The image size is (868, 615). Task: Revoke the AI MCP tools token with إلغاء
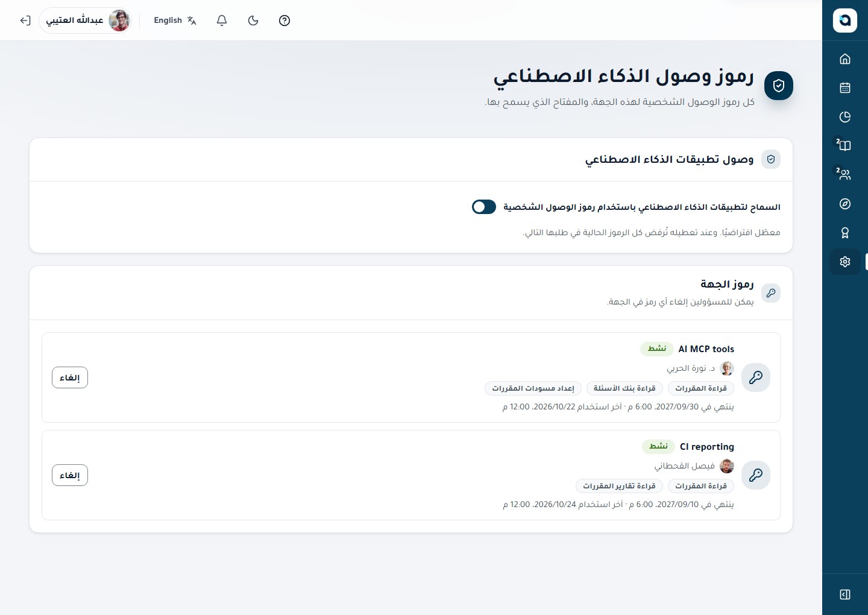70,377
